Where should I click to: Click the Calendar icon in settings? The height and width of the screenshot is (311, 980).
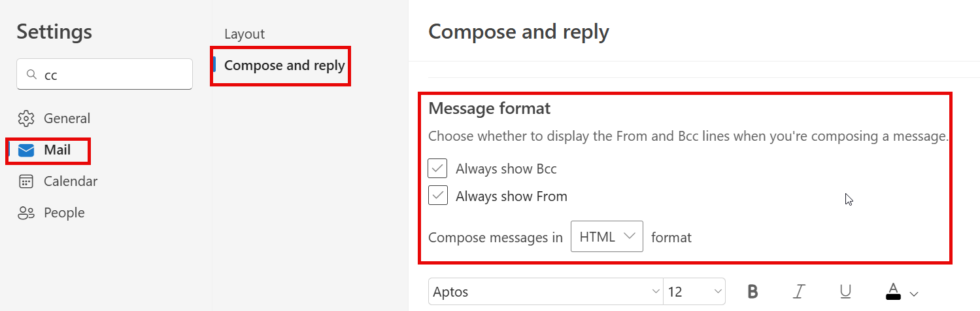click(26, 181)
